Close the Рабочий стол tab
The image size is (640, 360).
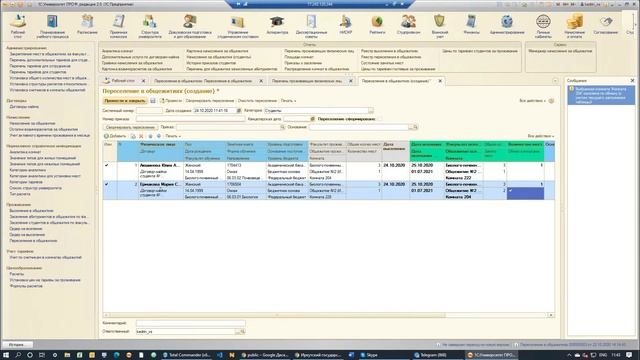click(143, 81)
